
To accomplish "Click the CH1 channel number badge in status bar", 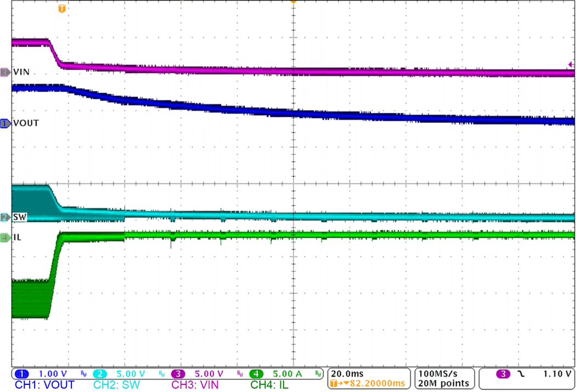I will click(x=20, y=373).
